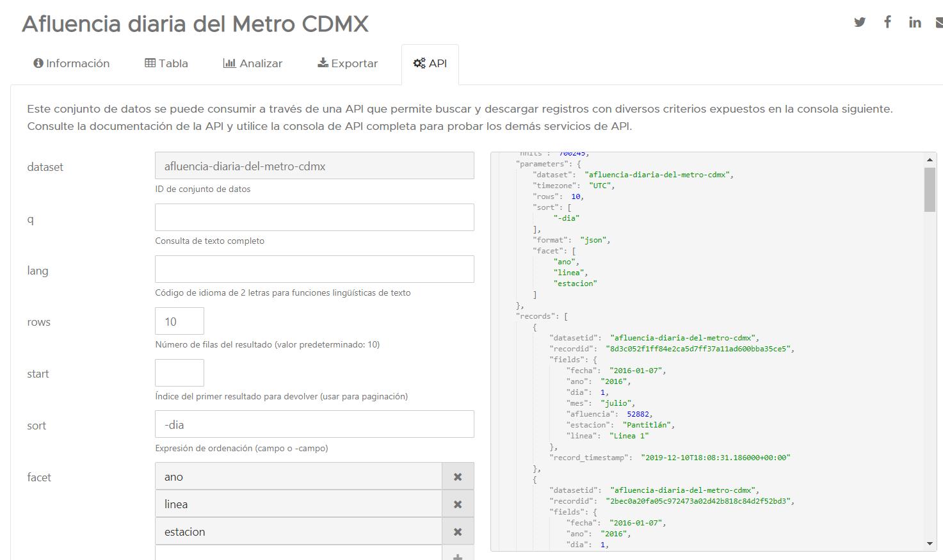Remove the 'linea' facet

[x=458, y=504]
